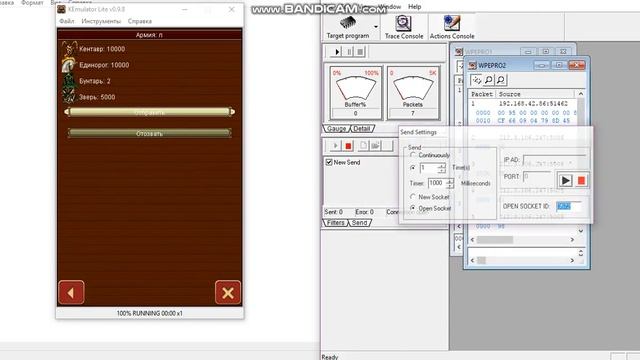
Task: Start logging with the capture play button
Action: (337, 52)
